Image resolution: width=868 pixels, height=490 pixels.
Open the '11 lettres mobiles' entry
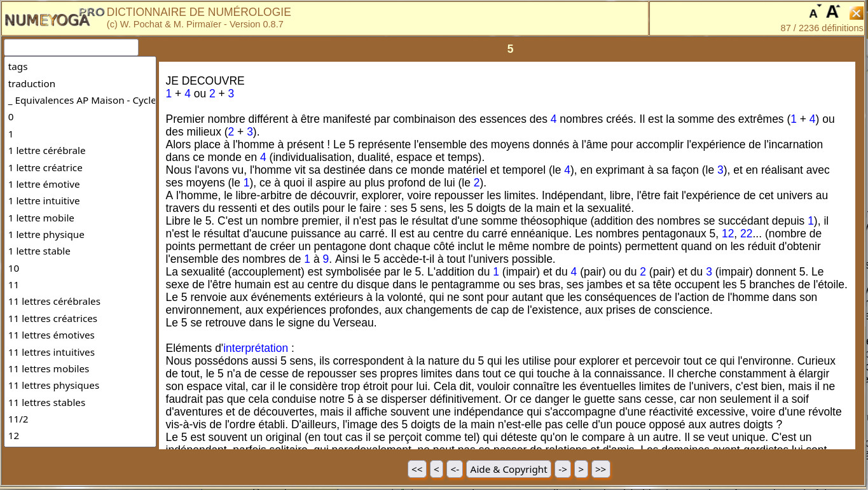(80, 368)
